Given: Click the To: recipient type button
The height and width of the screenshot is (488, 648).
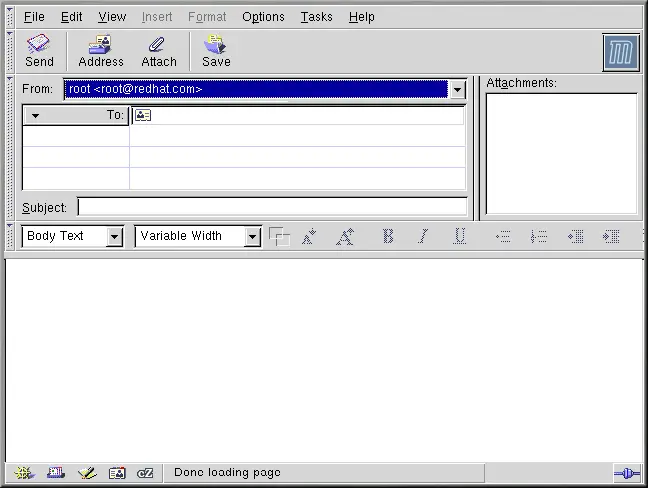Looking at the screenshot, I should (x=76, y=115).
